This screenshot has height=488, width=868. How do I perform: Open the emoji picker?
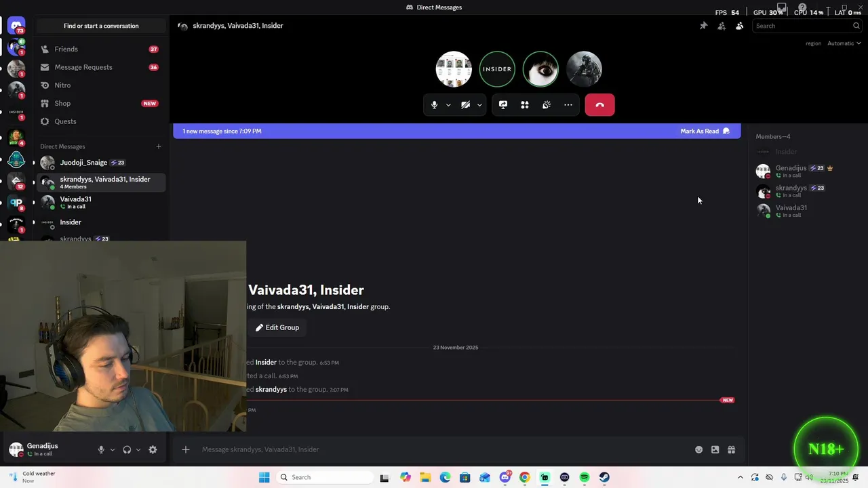click(699, 449)
